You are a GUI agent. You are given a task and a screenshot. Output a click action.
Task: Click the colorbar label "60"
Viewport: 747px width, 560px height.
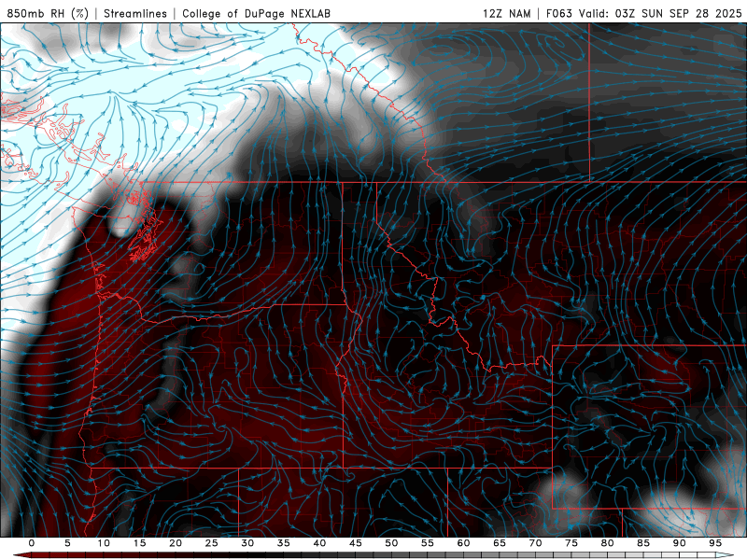pyautogui.click(x=463, y=543)
